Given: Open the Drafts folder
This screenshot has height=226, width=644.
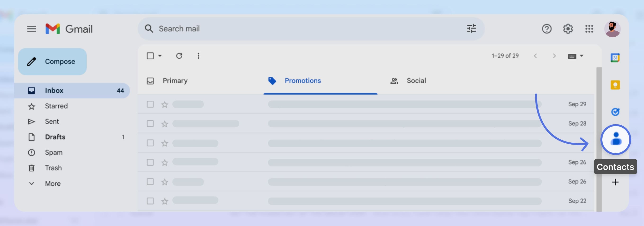Looking at the screenshot, I should coord(55,137).
